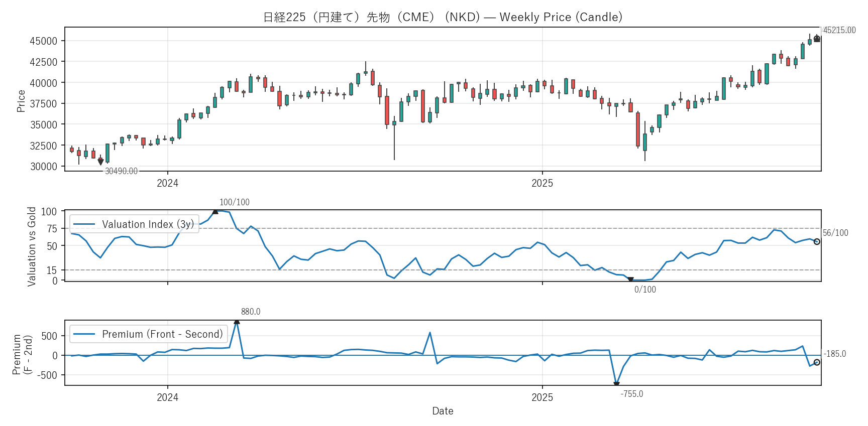Select the Valuation Index peak marker labeled 100/100
Screen dimensions: 868x426
click(215, 211)
